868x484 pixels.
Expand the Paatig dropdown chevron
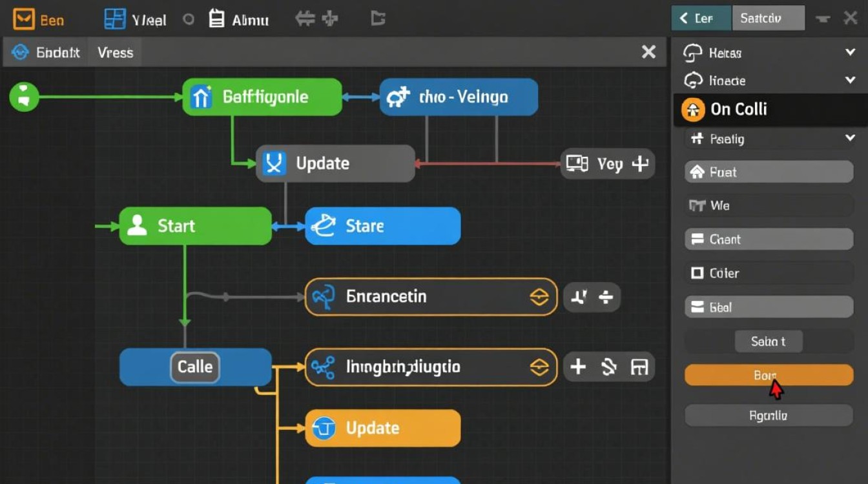tap(850, 138)
